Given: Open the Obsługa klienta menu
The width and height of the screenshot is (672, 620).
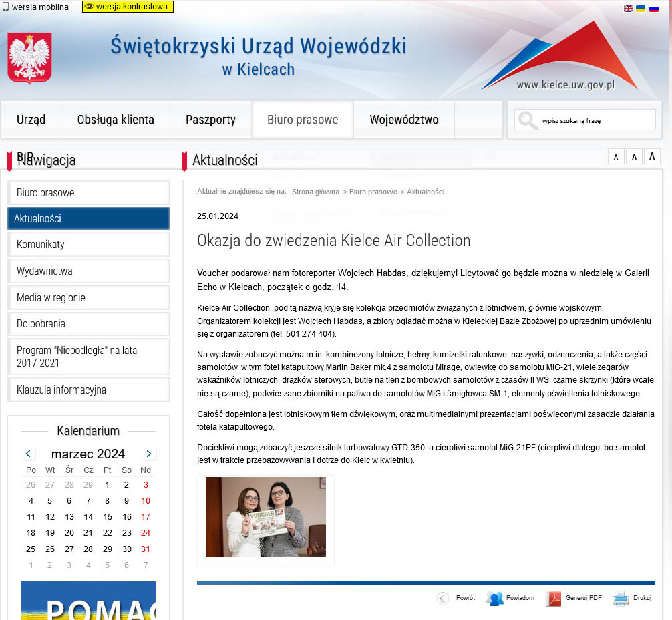Looking at the screenshot, I should pyautogui.click(x=116, y=120).
